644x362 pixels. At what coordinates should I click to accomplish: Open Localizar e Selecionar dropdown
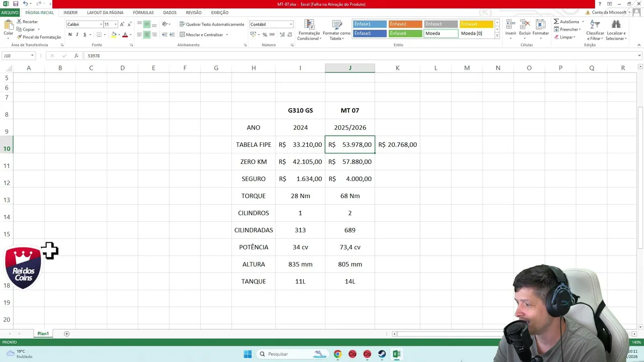[616, 30]
